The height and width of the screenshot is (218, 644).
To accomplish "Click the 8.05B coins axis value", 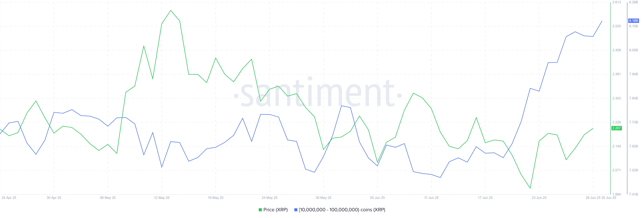I will pyautogui.click(x=633, y=50).
